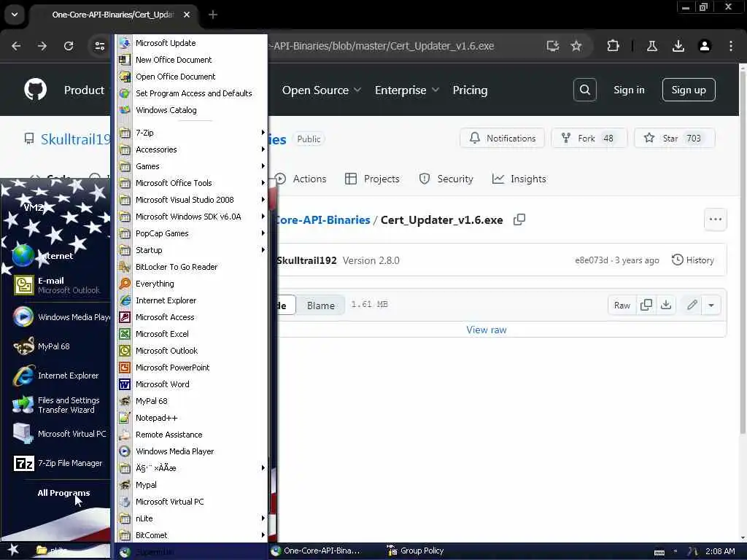Click the GitHub search icon button
This screenshot has height=560, width=747.
(x=585, y=90)
